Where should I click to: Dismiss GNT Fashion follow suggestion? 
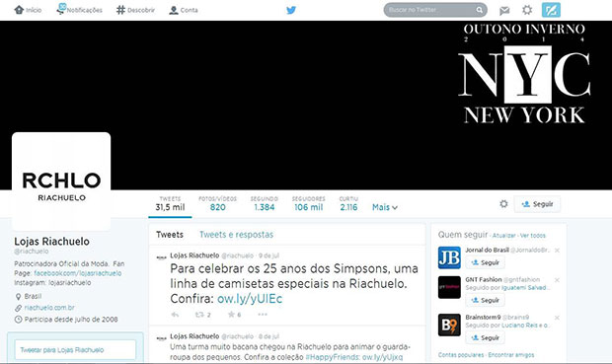click(557, 280)
